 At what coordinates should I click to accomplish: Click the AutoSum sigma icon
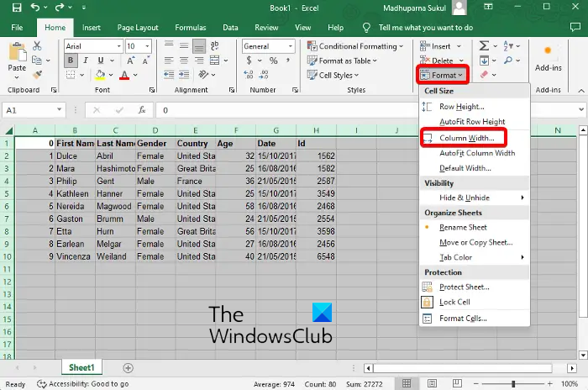486,46
